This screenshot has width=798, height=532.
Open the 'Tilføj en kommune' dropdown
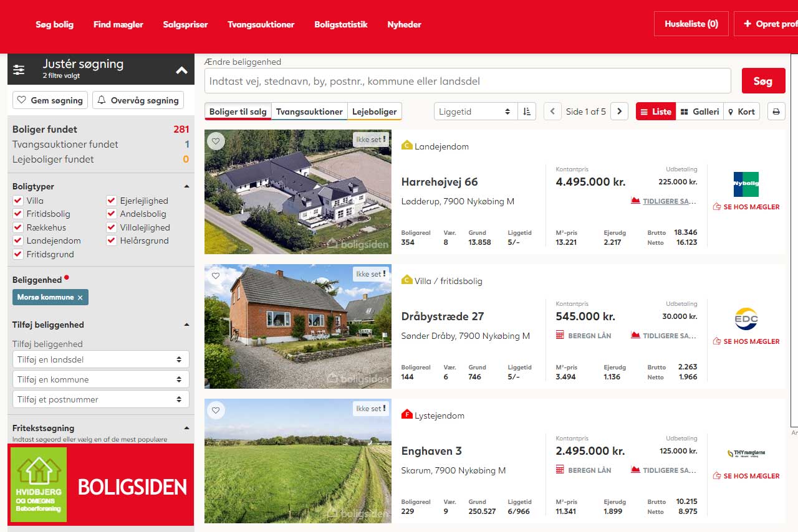tap(100, 379)
